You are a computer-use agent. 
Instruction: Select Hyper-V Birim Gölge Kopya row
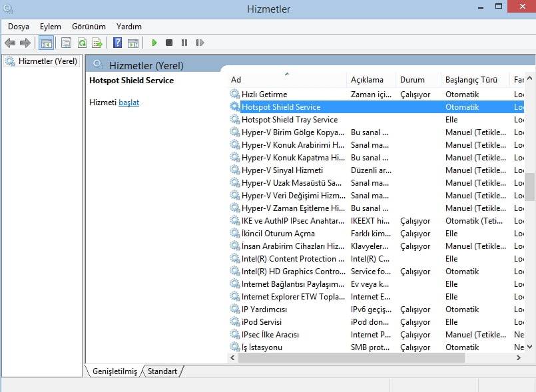[x=376, y=132]
